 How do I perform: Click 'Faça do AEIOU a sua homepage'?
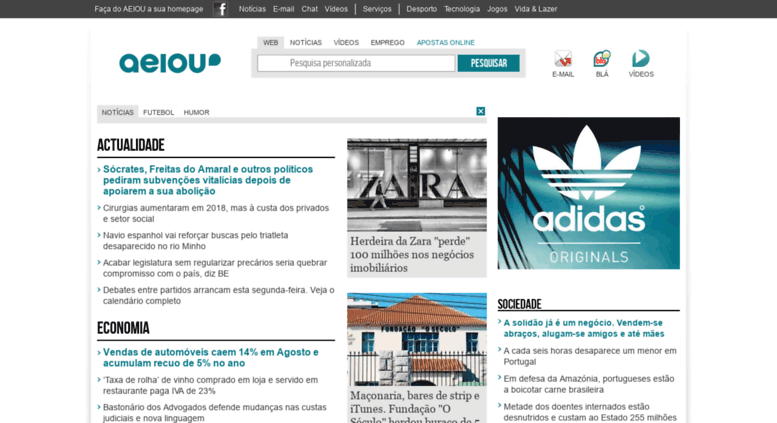click(x=149, y=9)
